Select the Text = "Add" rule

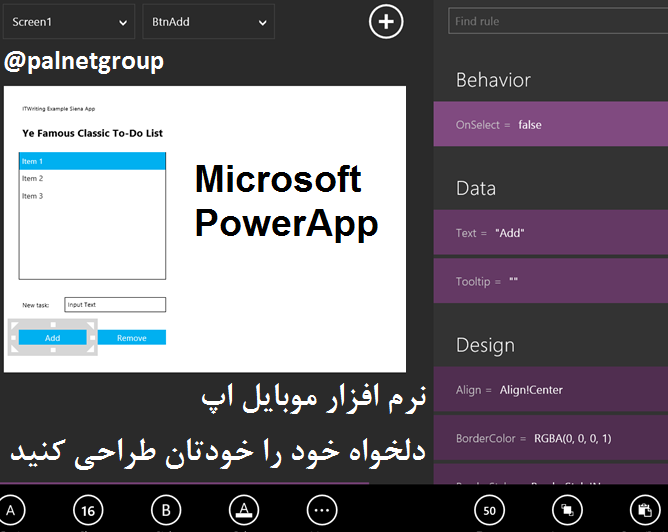[551, 233]
